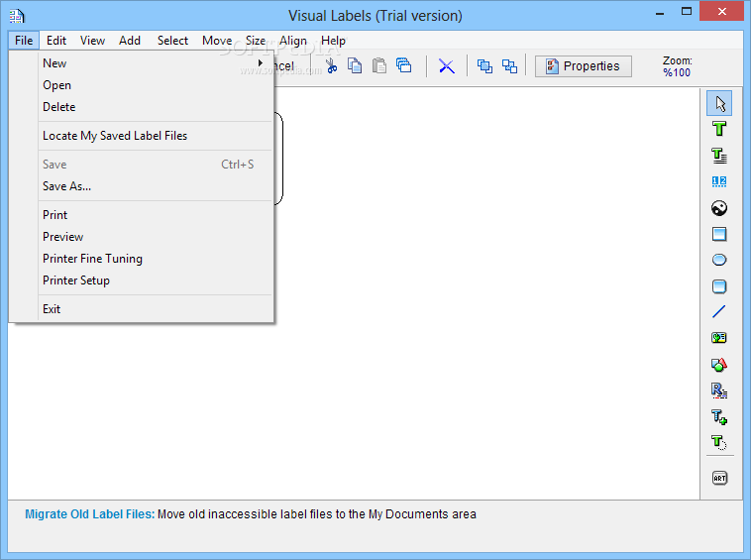Open the Add menu
Screen dimensions: 751x560
click(130, 41)
